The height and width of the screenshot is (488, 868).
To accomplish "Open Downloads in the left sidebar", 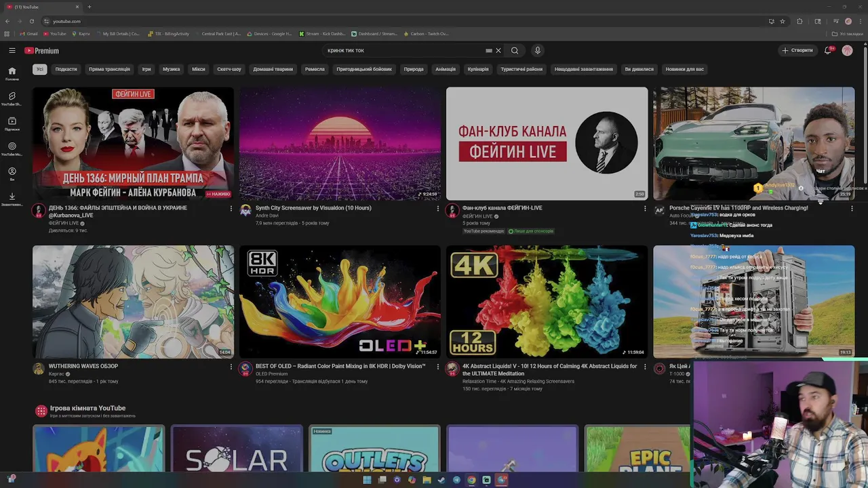I will pos(12,199).
